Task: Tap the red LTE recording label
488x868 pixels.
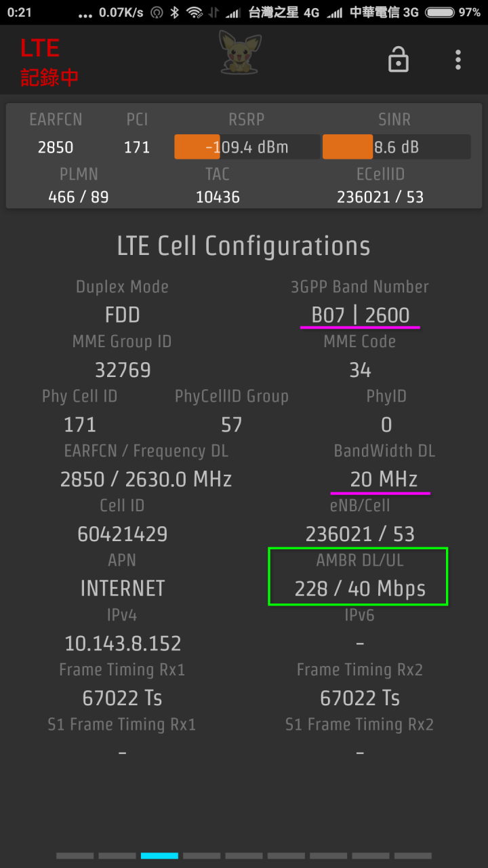Action: tap(49, 62)
